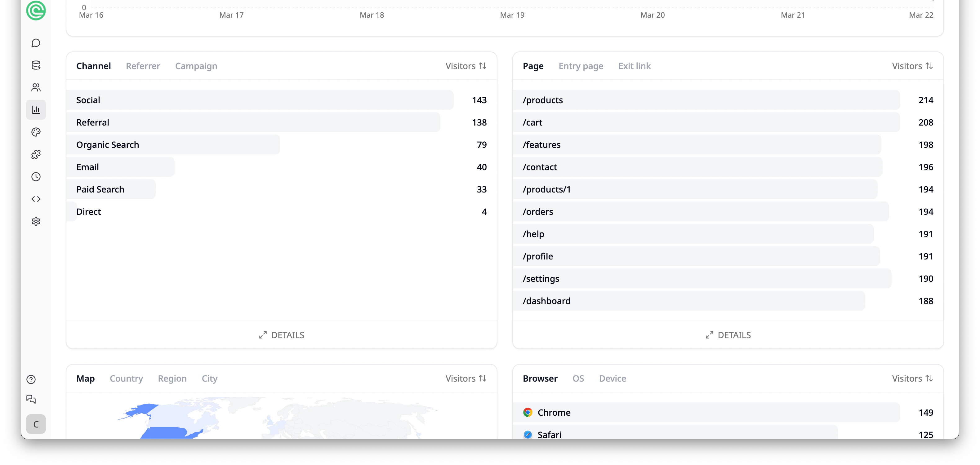
Task: Open the help question mark icon
Action: (x=30, y=379)
